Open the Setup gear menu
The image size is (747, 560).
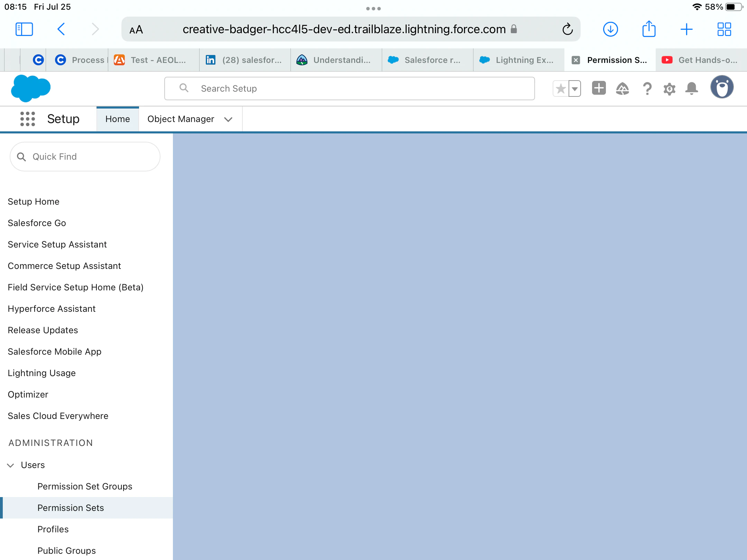tap(670, 89)
